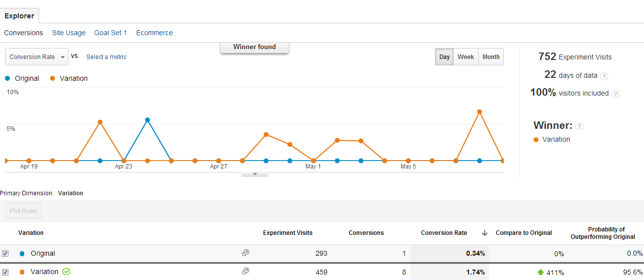Open the Ecommerce tab
Screen dimensions: 644x280
point(155,33)
